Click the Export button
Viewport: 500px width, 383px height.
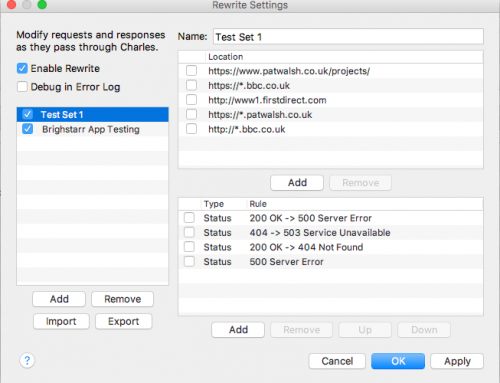coord(124,321)
